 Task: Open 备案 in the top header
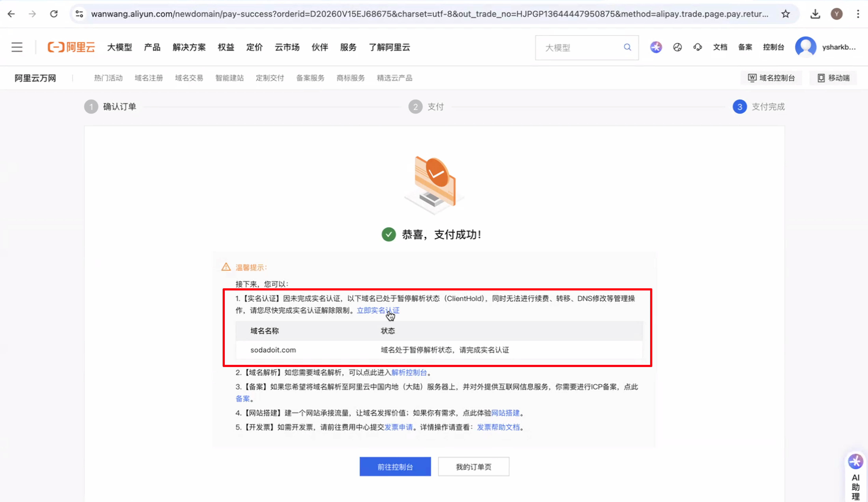coord(745,47)
